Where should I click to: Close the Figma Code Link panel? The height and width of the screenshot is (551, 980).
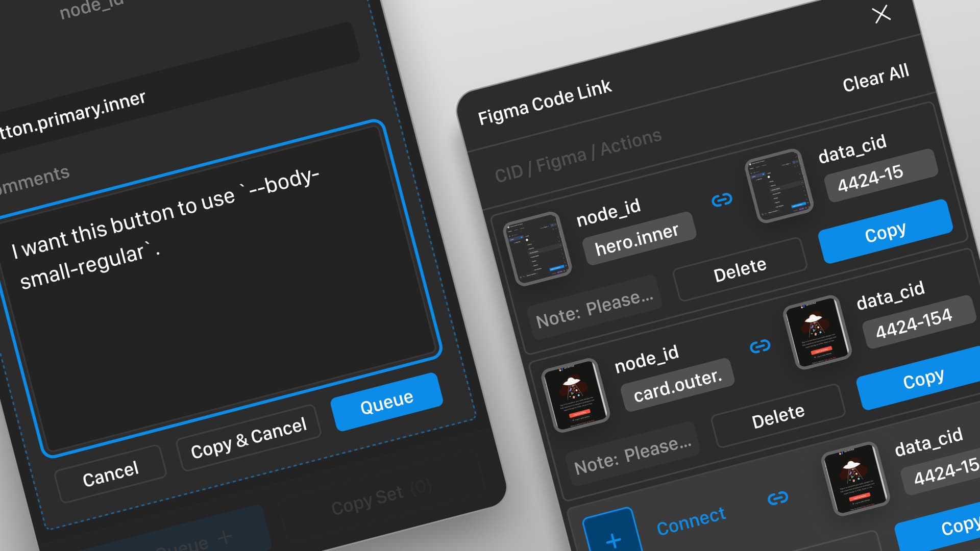coord(881,15)
